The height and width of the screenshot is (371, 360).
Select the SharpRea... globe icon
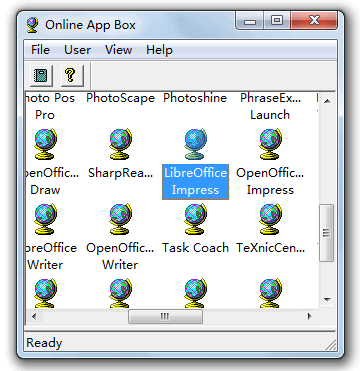pyautogui.click(x=120, y=144)
